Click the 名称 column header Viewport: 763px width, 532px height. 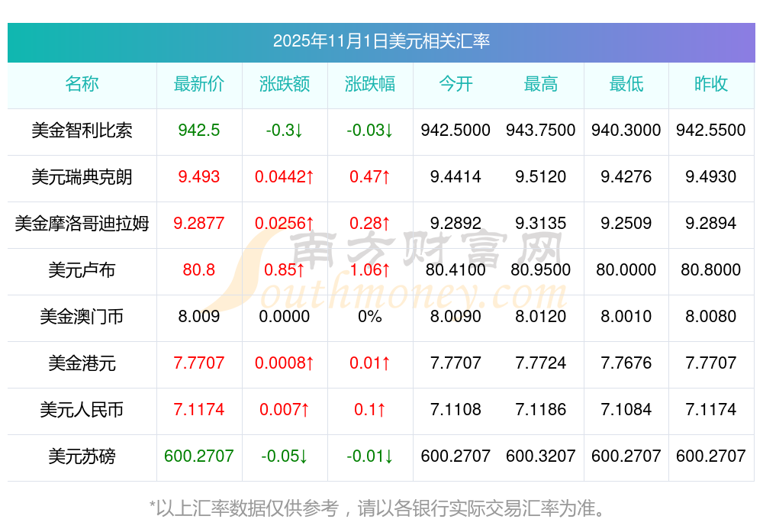[82, 84]
